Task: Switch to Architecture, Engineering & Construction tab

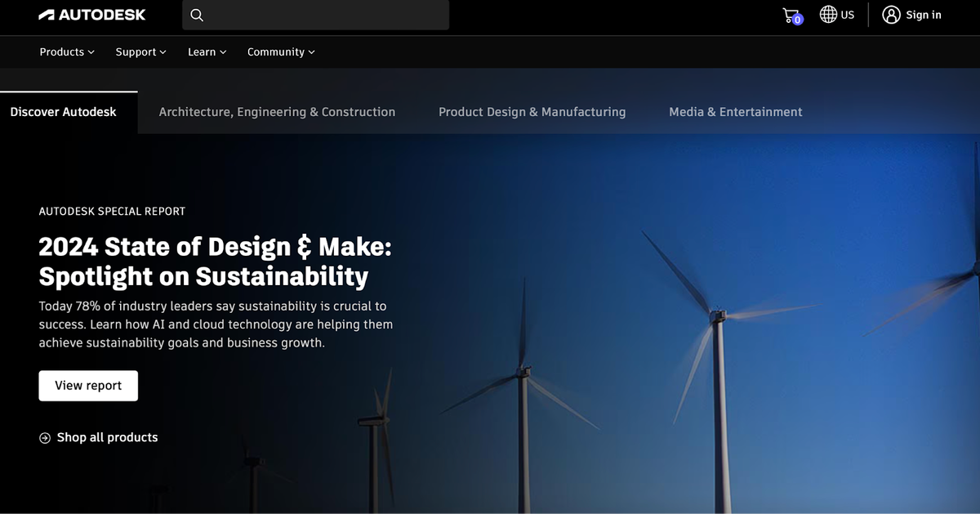Action: [x=277, y=112]
